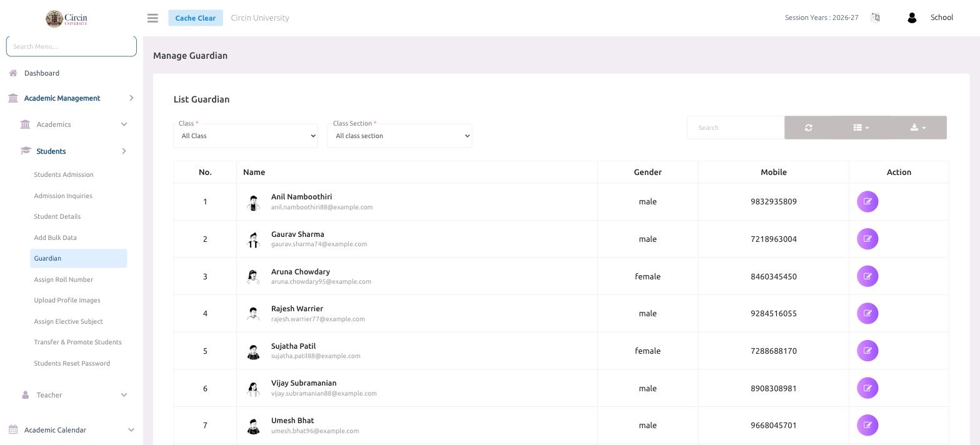Click the Academic Calendar icon
The width and height of the screenshot is (980, 445).
tap(13, 430)
